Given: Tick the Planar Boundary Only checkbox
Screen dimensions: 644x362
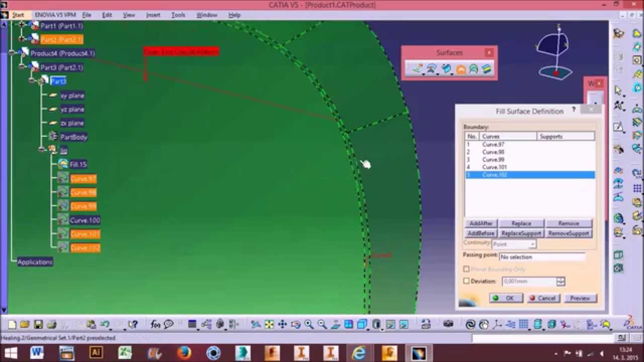Looking at the screenshot, I should coord(466,269).
